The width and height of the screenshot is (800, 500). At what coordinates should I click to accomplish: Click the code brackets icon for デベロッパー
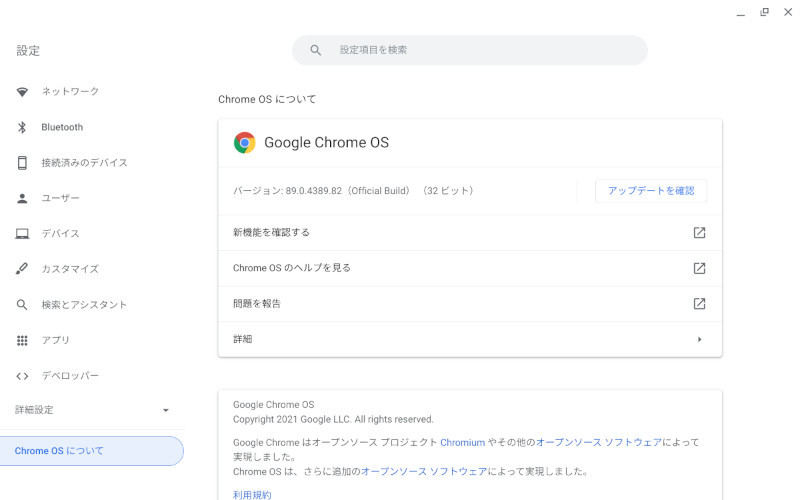coord(22,376)
